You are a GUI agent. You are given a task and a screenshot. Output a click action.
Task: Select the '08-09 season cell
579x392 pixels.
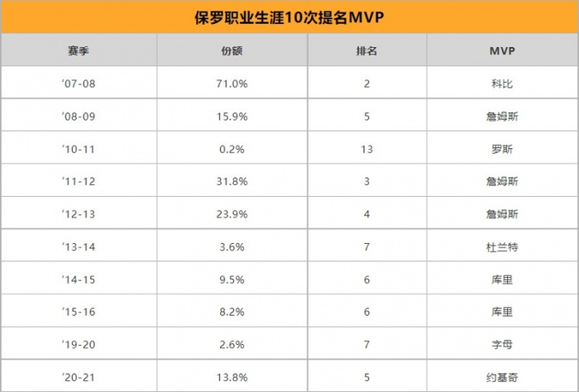(79, 117)
